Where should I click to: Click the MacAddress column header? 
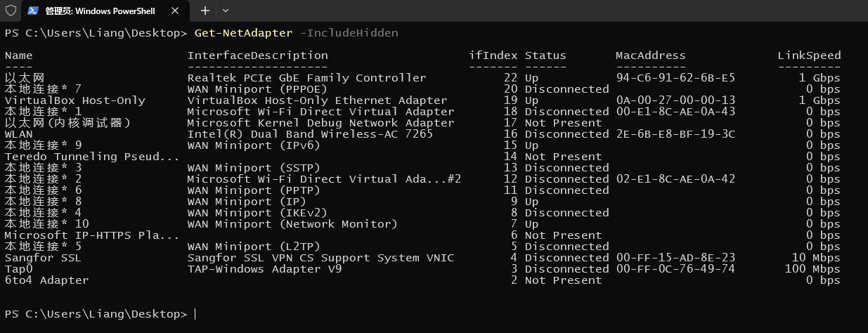pos(650,55)
